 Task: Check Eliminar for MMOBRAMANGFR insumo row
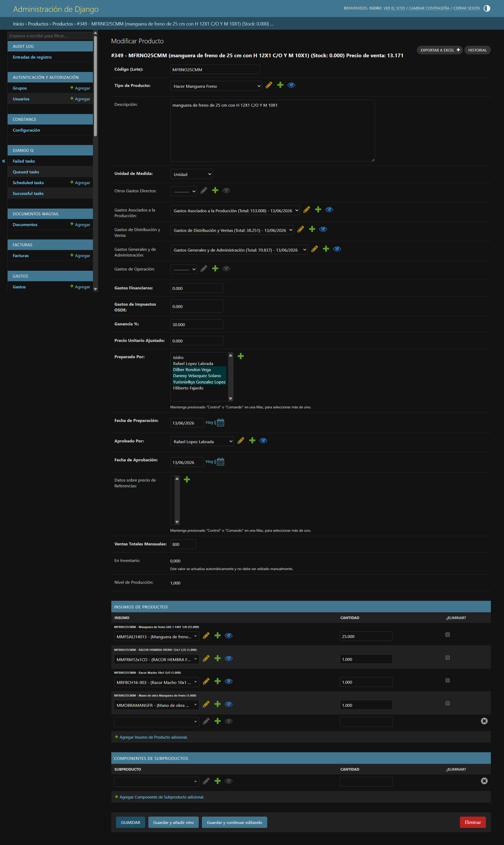click(448, 703)
